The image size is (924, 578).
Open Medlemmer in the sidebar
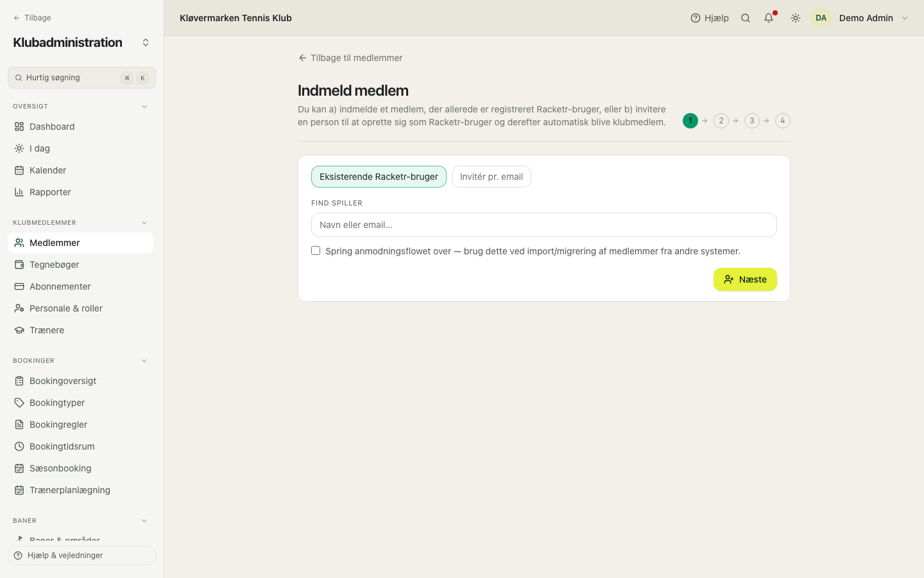80,243
